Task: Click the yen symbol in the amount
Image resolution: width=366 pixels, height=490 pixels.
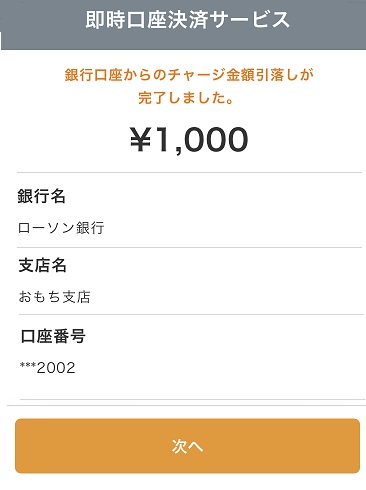Action: tap(140, 140)
